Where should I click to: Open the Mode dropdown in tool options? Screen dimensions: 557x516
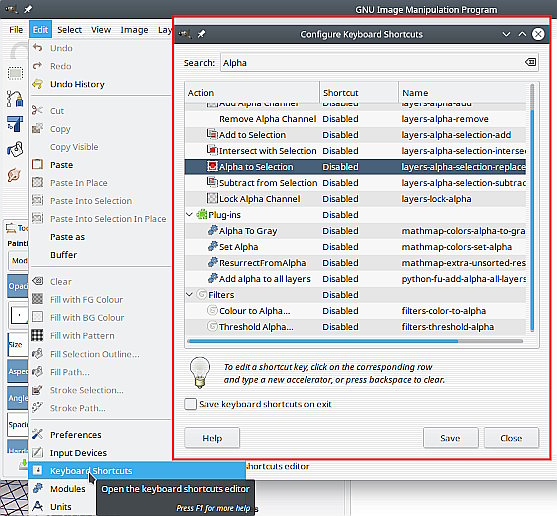click(x=18, y=261)
